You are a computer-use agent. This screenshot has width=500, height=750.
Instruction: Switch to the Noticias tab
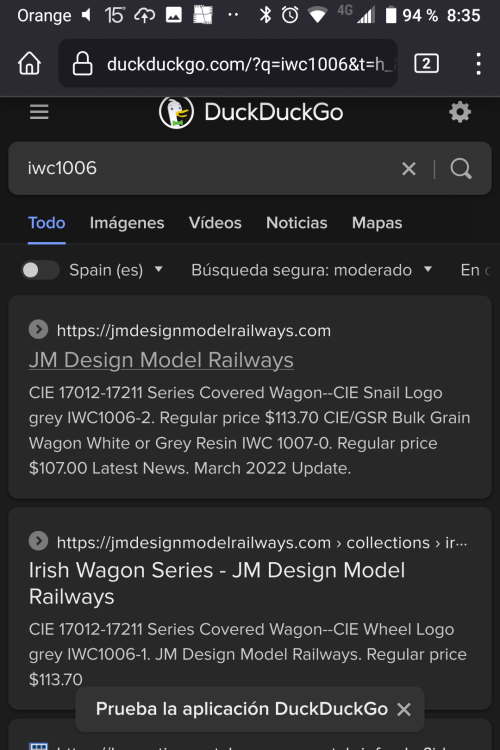(x=297, y=223)
